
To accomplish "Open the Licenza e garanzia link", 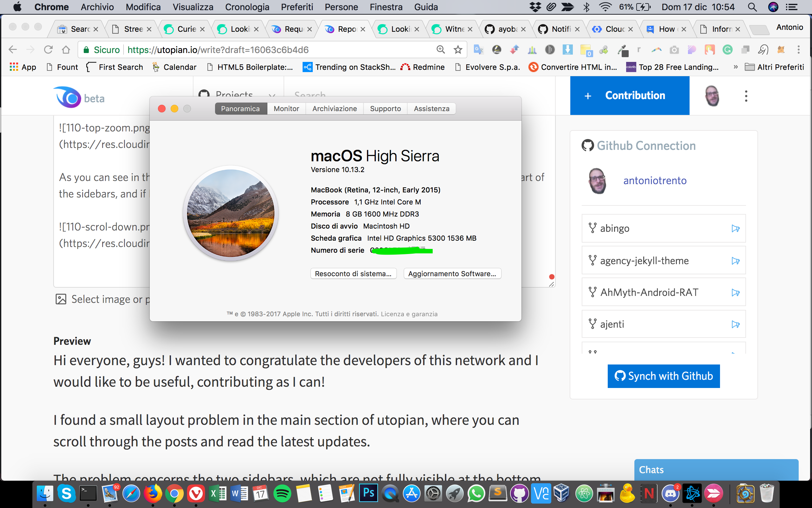I will click(x=409, y=314).
